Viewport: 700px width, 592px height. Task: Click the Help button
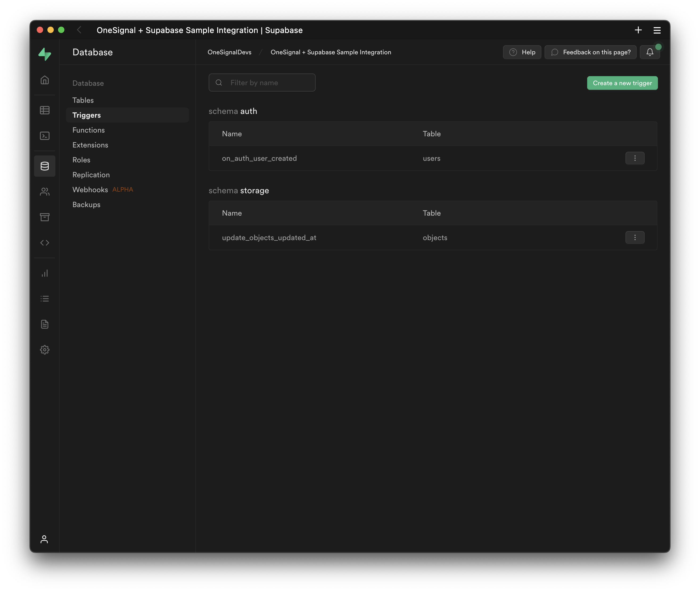pyautogui.click(x=522, y=52)
